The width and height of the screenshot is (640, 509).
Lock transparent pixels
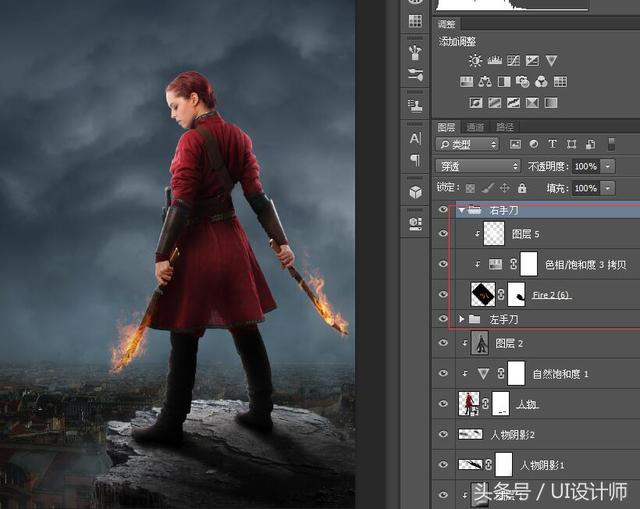tap(470, 188)
